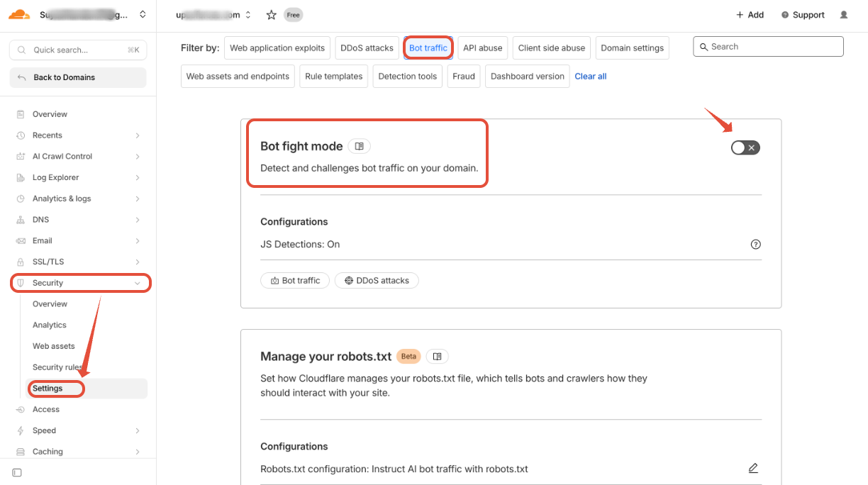The width and height of the screenshot is (868, 485).
Task: Click Back to Domains button
Action: pos(78,77)
